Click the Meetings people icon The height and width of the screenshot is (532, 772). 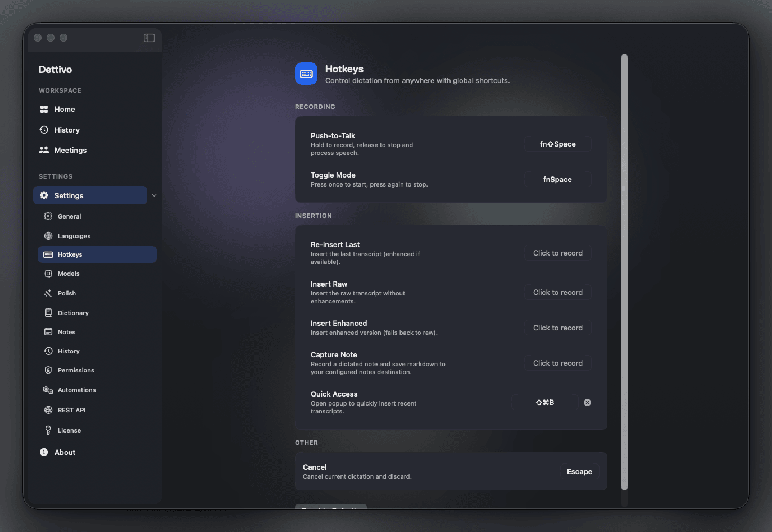[x=44, y=150]
